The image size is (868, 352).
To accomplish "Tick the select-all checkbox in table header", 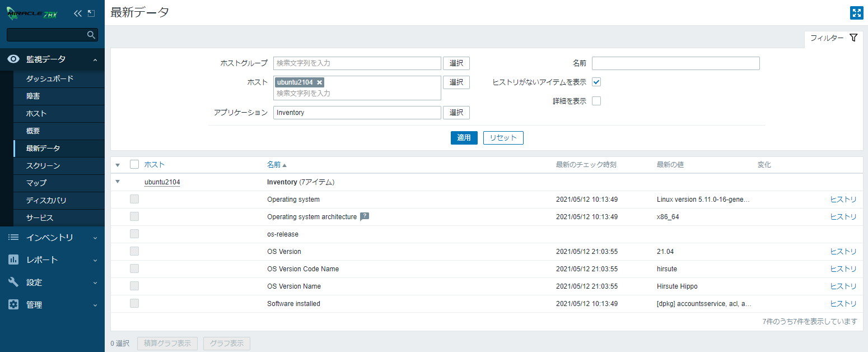I will click(134, 164).
